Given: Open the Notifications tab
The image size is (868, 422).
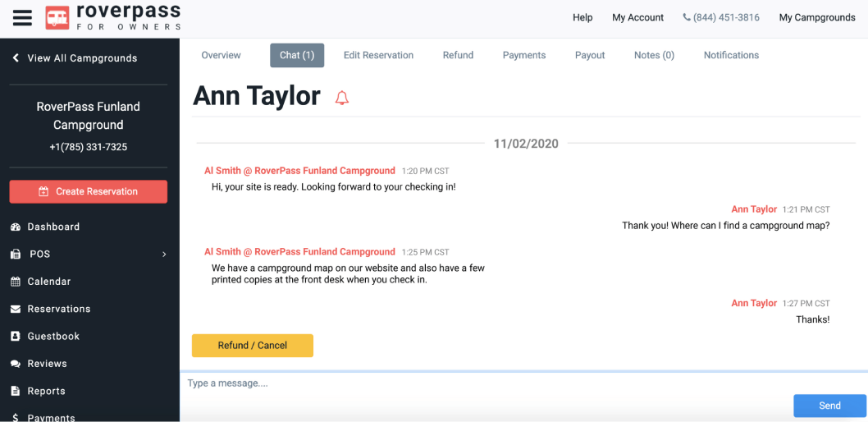Looking at the screenshot, I should [x=731, y=55].
